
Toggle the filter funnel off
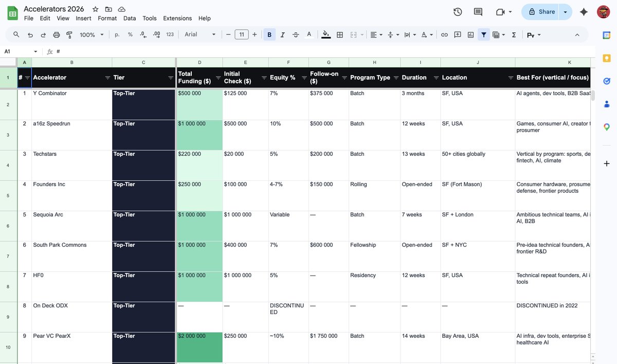[483, 34]
